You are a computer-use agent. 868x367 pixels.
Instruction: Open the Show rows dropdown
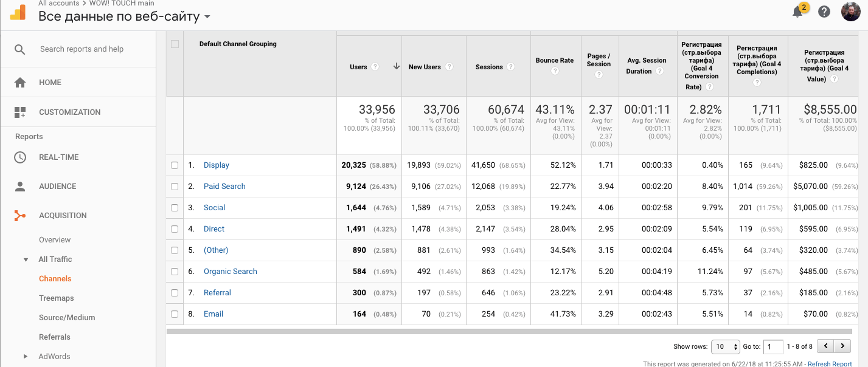click(x=725, y=347)
